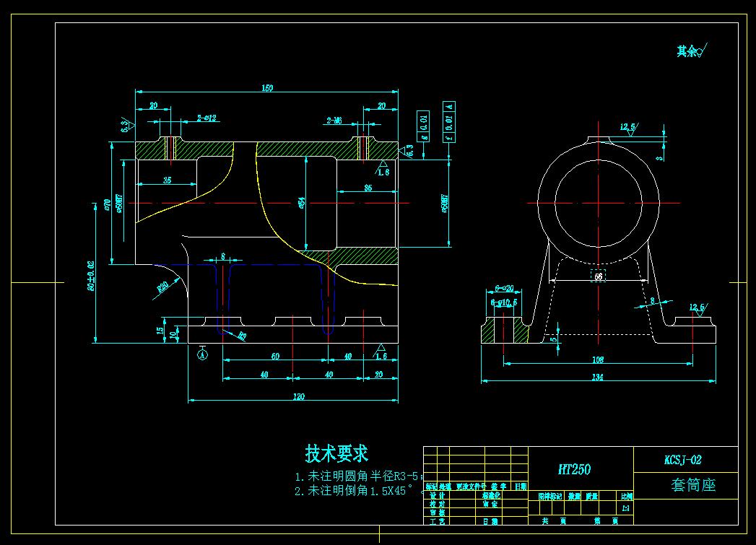This screenshot has height=545, width=756.
Task: Click the 6-ø10.5 hole callout
Action: [503, 302]
